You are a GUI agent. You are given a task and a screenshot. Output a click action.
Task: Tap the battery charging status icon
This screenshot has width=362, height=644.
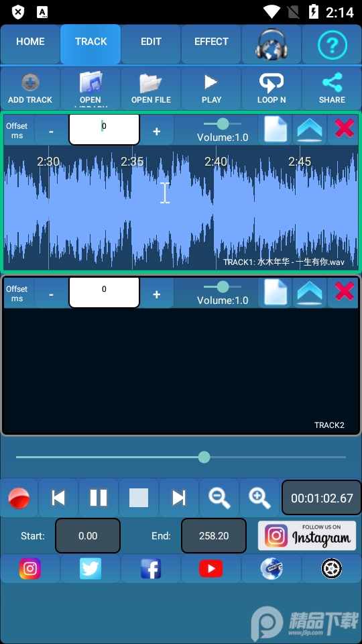point(314,12)
